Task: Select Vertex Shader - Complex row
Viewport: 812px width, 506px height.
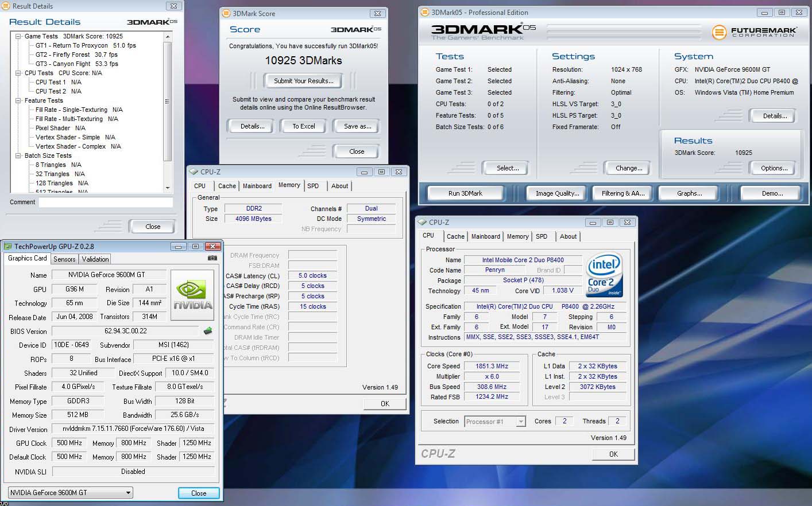Action: tap(78, 146)
